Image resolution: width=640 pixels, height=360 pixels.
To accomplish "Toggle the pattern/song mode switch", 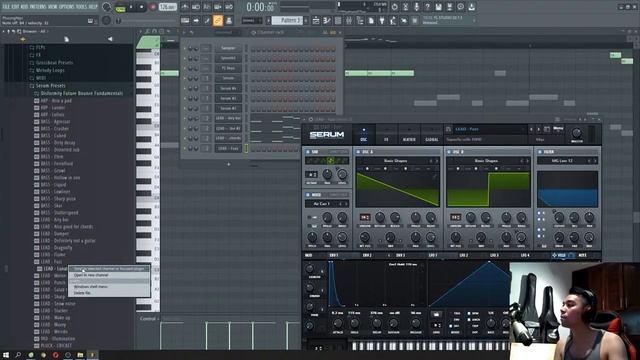I will click(x=120, y=7).
